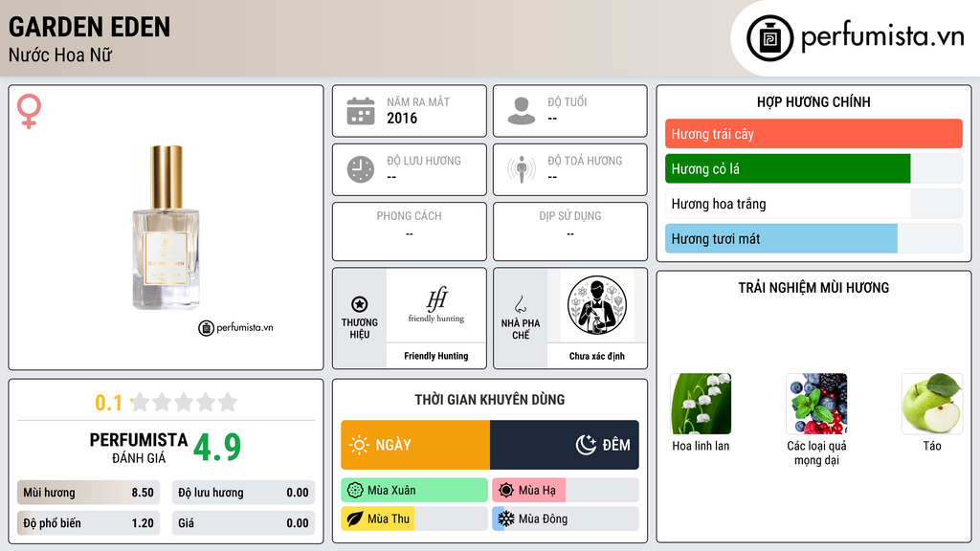980x551 pixels.
Task: Click the 2016 release year value
Action: click(x=402, y=118)
